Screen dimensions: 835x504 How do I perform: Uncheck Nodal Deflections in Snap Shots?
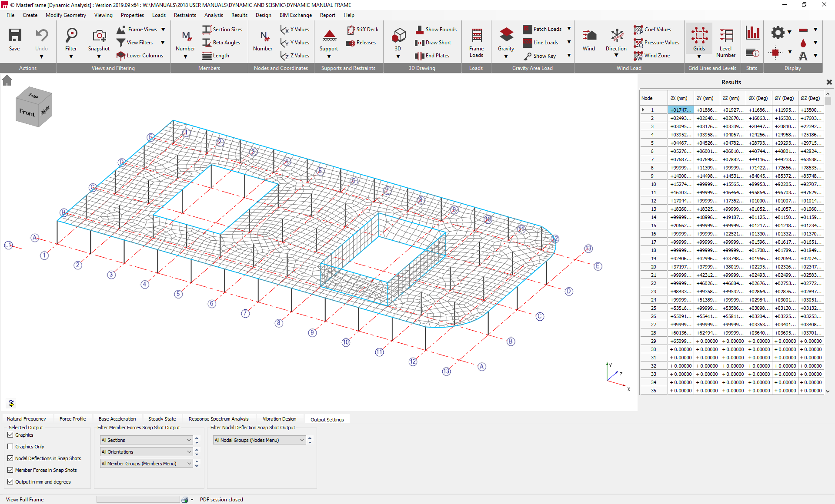[10, 458]
